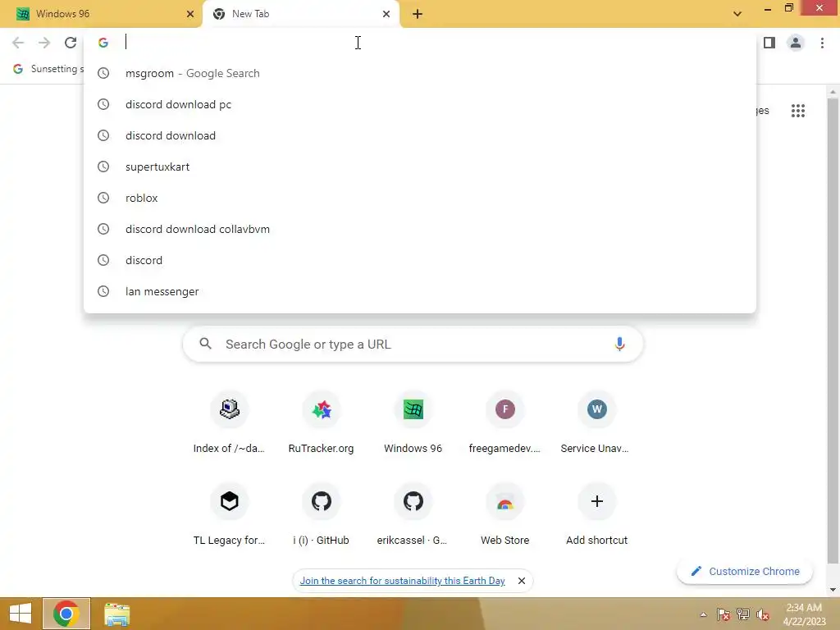Click the network tray icon
The image size is (840, 630).
(x=743, y=614)
